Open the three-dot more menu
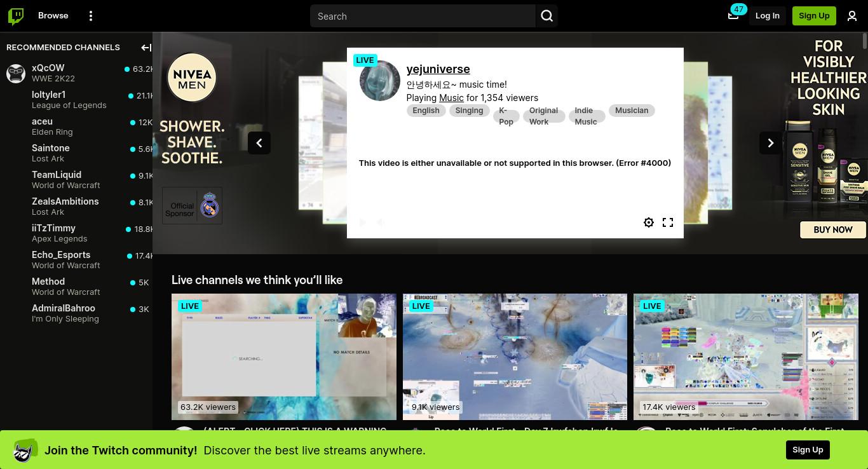Viewport: 868px width, 469px height. pyautogui.click(x=91, y=16)
